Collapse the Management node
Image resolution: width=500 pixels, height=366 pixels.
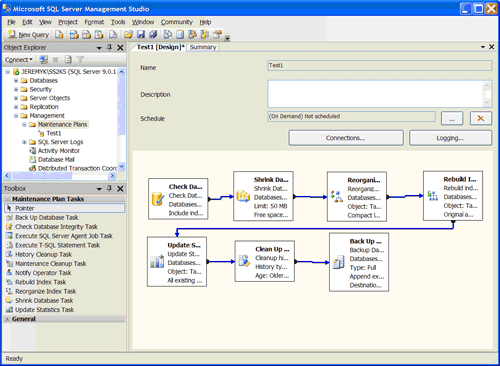click(x=16, y=116)
